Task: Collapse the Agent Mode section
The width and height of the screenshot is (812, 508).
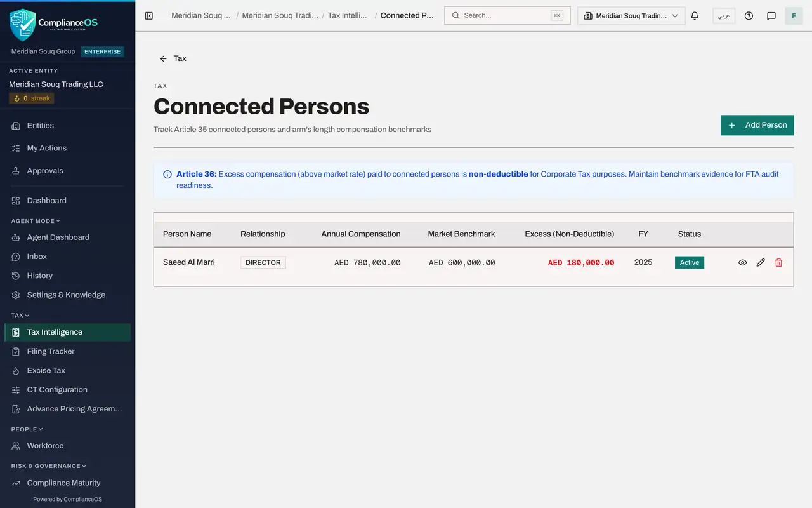Action: 36,221
